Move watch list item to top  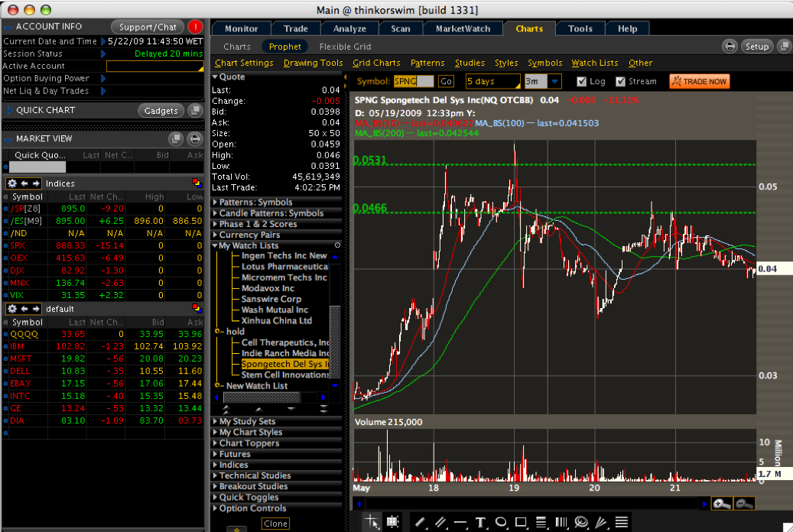click(x=226, y=409)
